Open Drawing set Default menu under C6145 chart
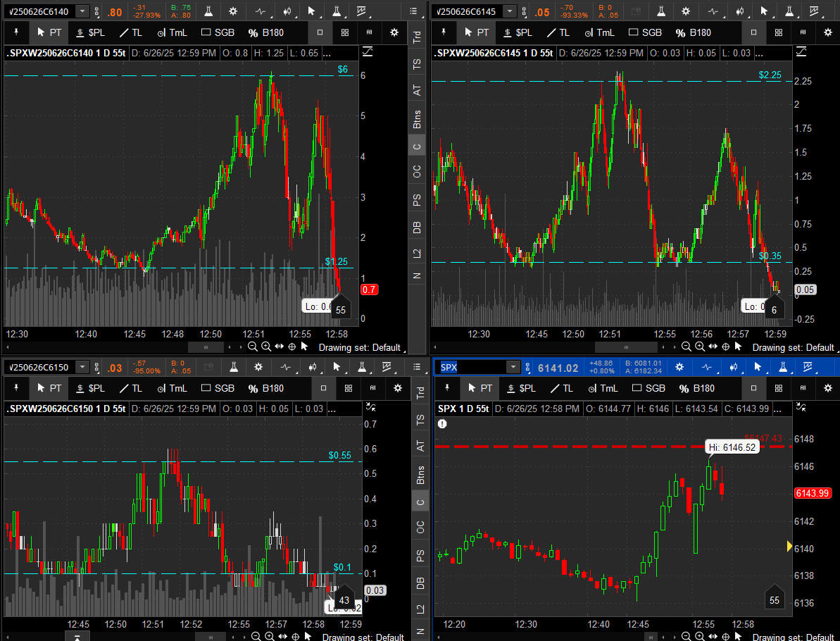Screen dimensions: 840x641 [795, 347]
